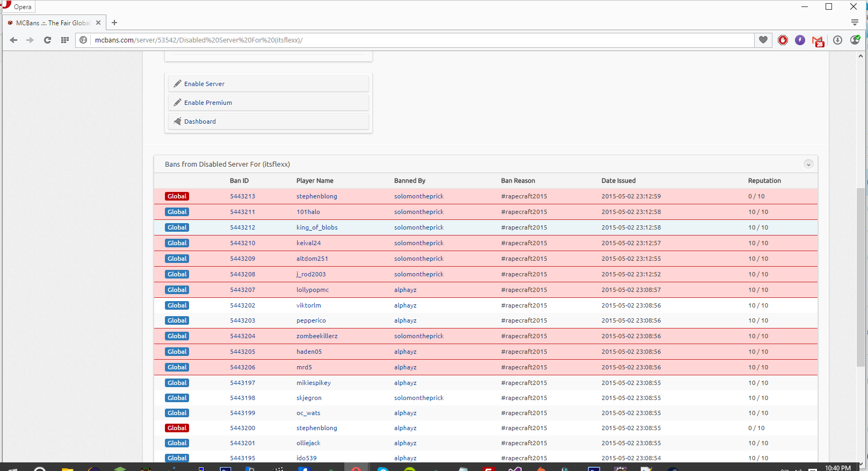Open player king_of_blobs
The width and height of the screenshot is (868, 471).
point(317,227)
